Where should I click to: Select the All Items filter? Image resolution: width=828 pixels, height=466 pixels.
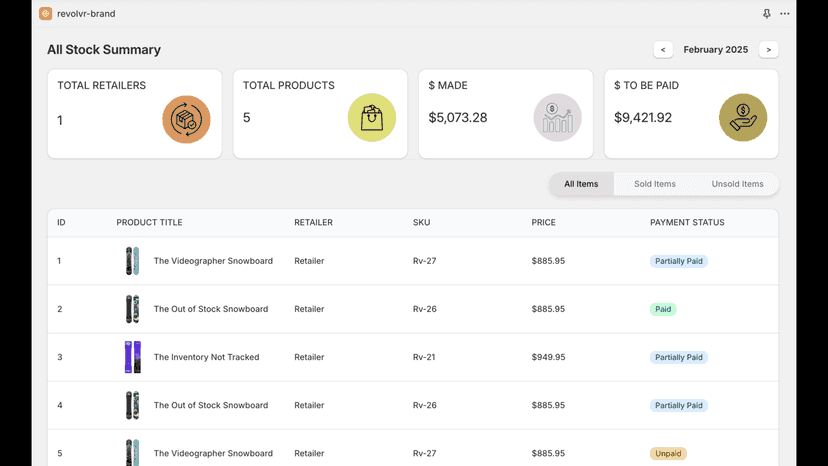coord(581,184)
